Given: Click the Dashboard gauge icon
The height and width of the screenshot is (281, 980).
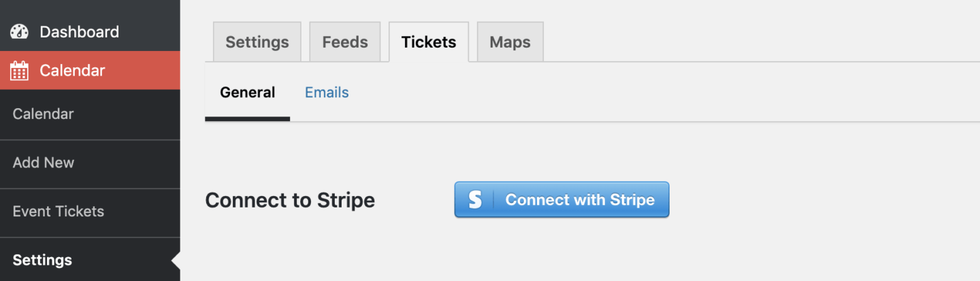Looking at the screenshot, I should (19, 32).
